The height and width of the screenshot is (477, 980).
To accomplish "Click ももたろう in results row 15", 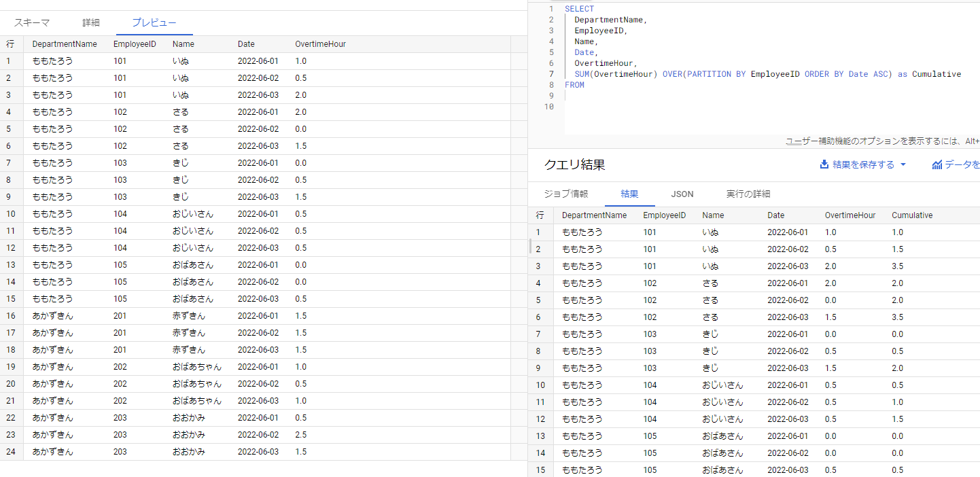I will [x=582, y=470].
